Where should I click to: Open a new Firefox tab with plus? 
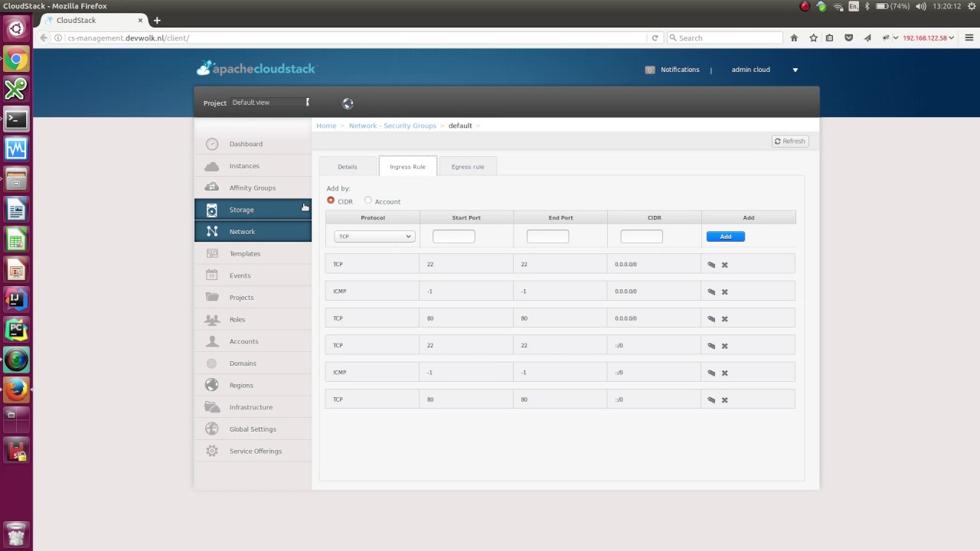click(157, 21)
